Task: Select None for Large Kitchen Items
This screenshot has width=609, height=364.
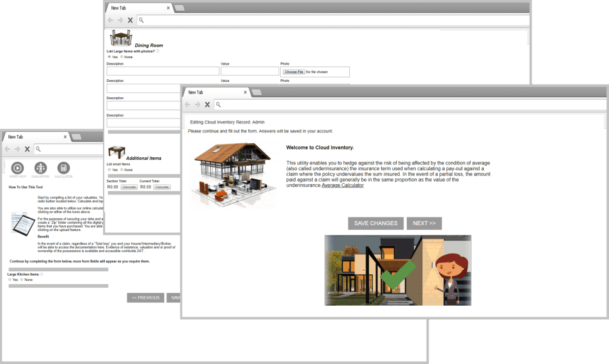Action: [22, 280]
